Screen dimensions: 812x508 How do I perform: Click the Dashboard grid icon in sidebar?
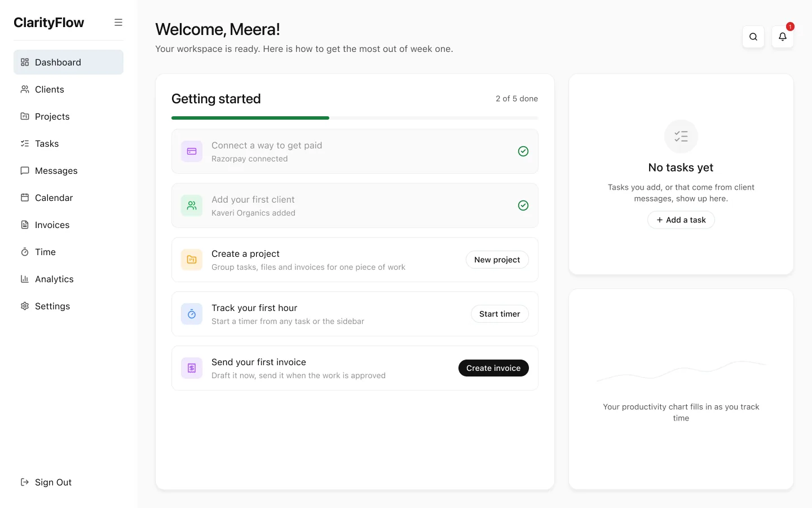tap(25, 62)
